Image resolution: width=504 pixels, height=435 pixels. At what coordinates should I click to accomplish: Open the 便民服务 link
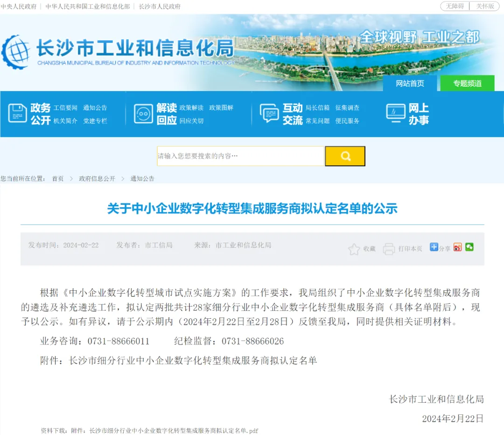point(347,121)
